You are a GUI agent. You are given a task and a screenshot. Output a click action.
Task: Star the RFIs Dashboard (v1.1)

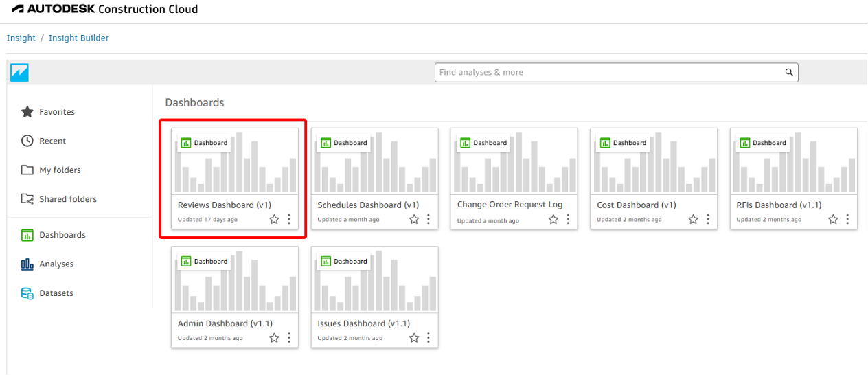(x=833, y=219)
